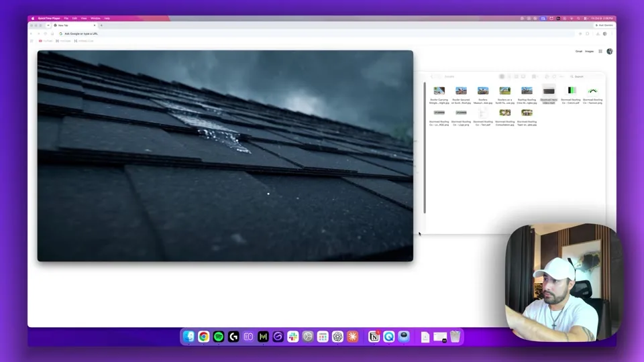Viewport: 644px width, 362px height.
Task: Open the Help menu
Action: pos(107,18)
